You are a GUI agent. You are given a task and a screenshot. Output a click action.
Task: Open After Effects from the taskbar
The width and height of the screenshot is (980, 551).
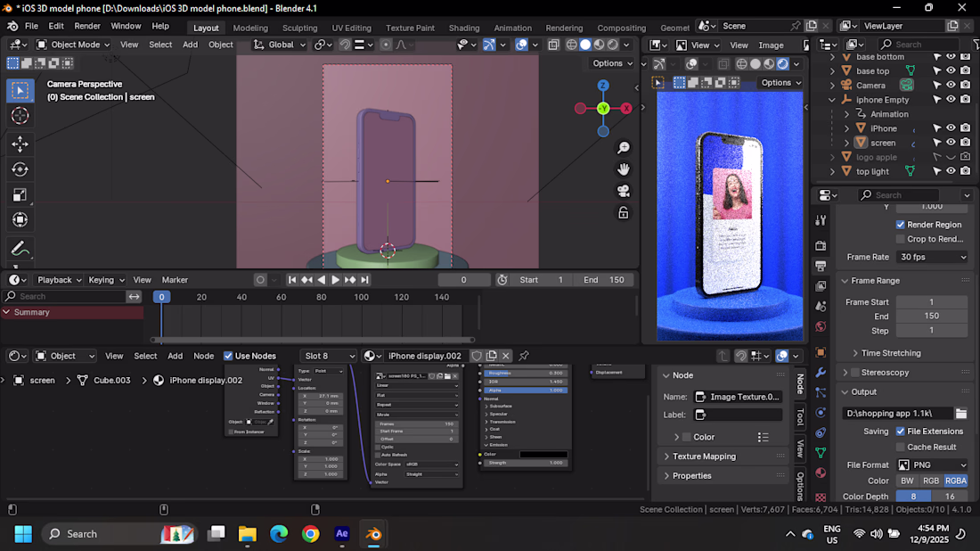tap(342, 534)
